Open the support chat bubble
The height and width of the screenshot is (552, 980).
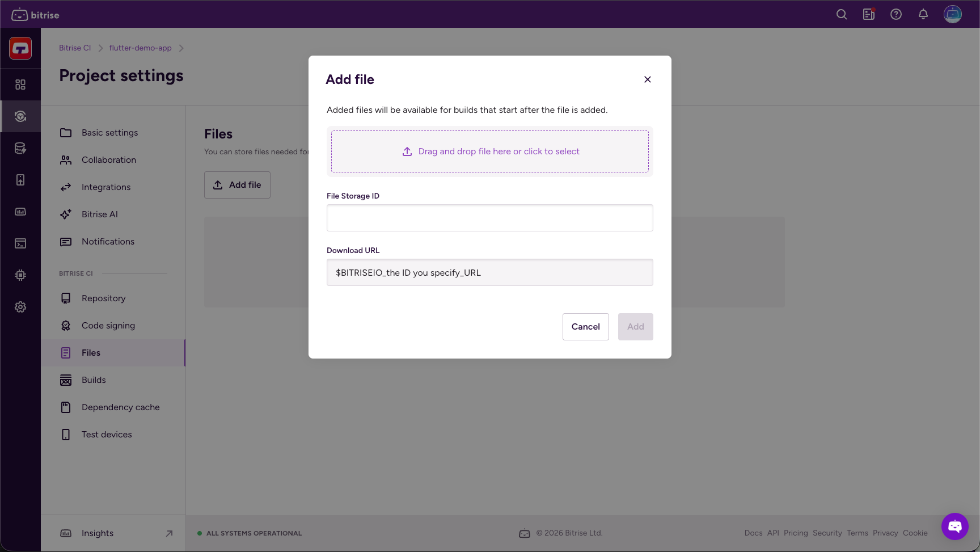[x=955, y=526]
